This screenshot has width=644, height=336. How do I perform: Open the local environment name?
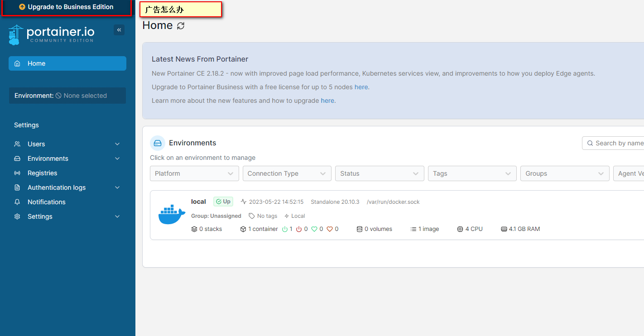coord(198,202)
